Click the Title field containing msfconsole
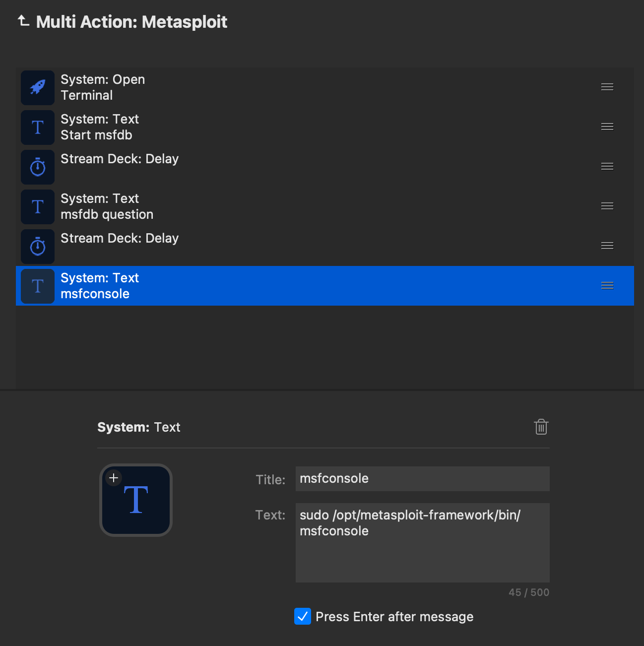Image resolution: width=644 pixels, height=646 pixels. pyautogui.click(x=422, y=479)
